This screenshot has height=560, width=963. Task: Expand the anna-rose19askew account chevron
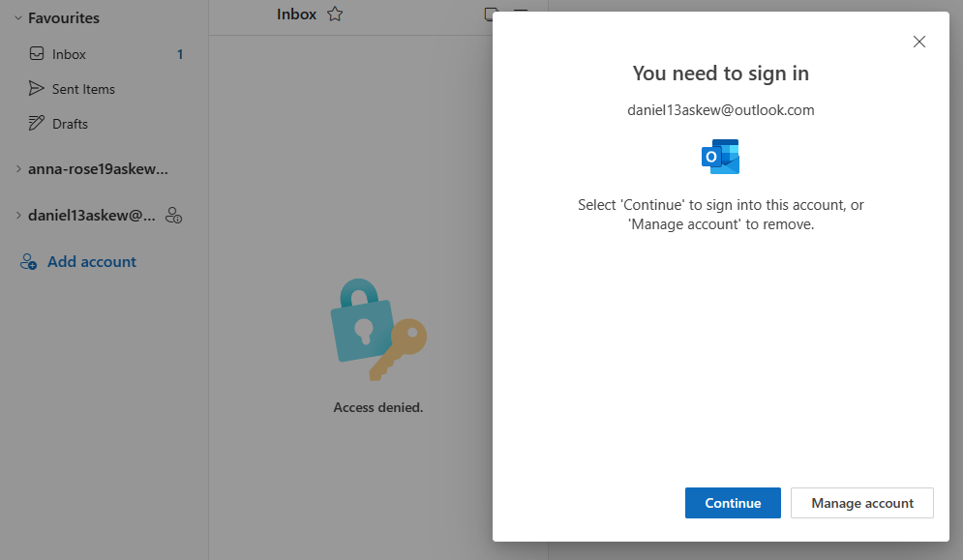tap(18, 169)
